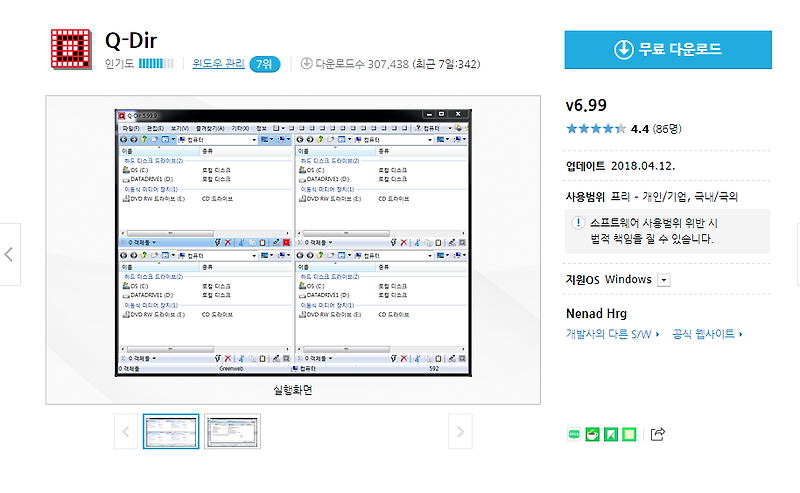Click the exclamation warning icon

[578, 223]
